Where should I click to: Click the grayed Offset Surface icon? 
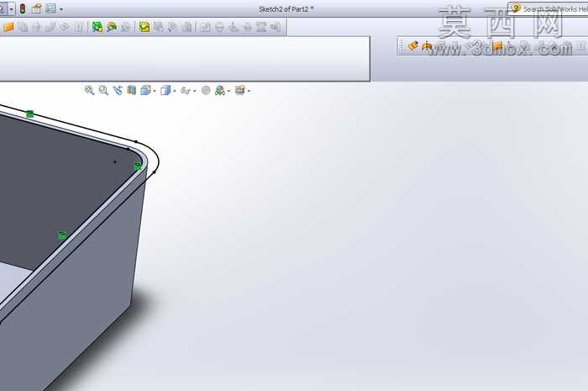click(x=23, y=27)
